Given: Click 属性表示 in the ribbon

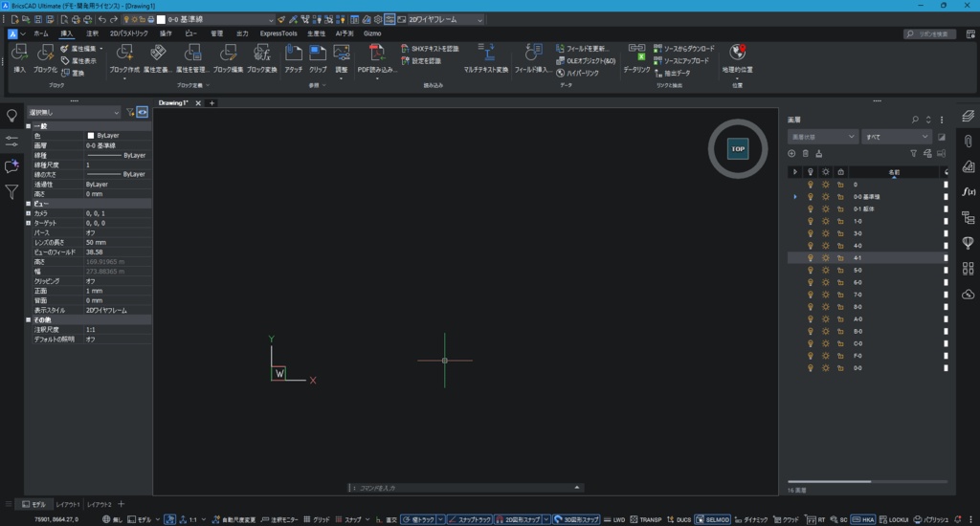Looking at the screenshot, I should pos(78,60).
